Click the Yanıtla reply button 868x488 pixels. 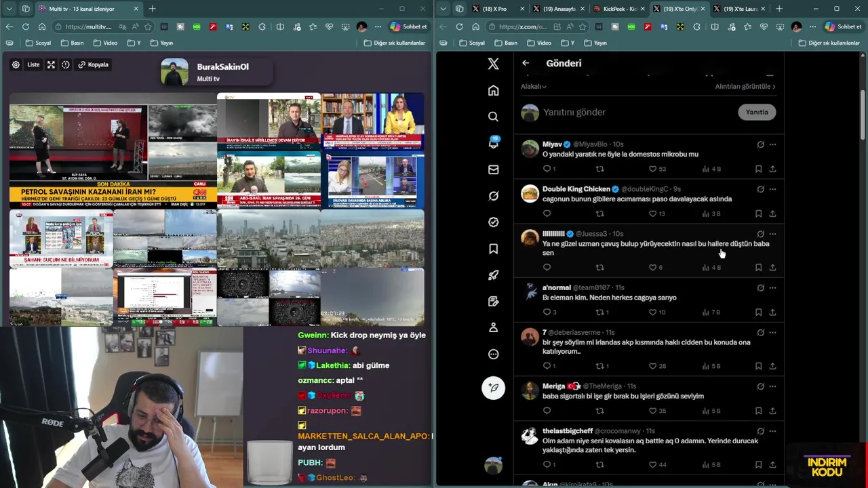757,112
